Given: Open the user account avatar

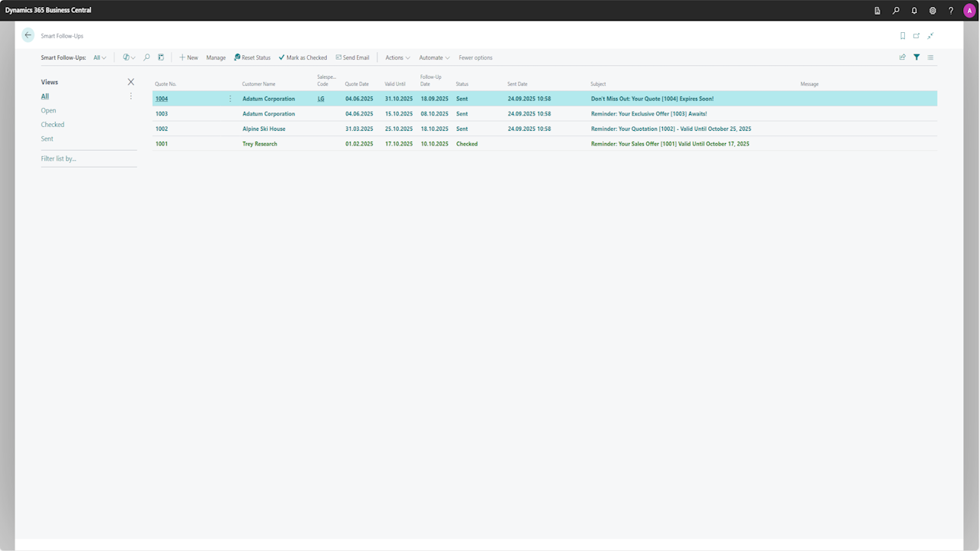Looking at the screenshot, I should (x=969, y=11).
